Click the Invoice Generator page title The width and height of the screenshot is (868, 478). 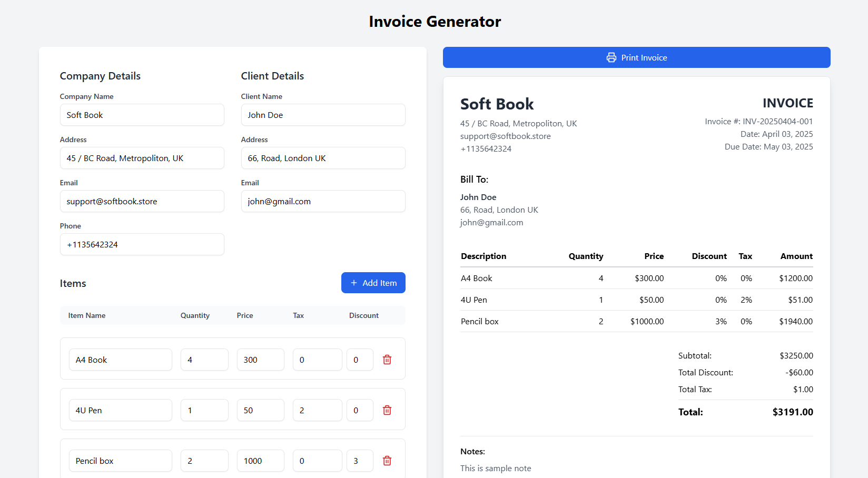(434, 22)
